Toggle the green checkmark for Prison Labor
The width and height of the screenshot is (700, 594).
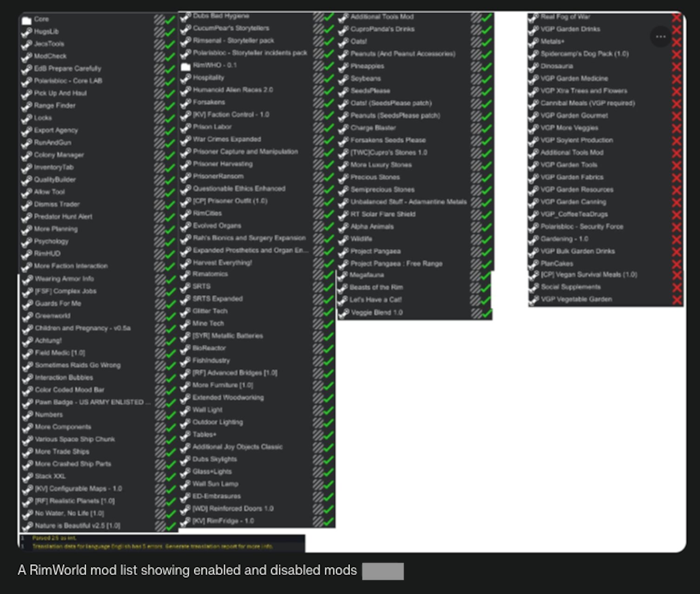pos(329,127)
